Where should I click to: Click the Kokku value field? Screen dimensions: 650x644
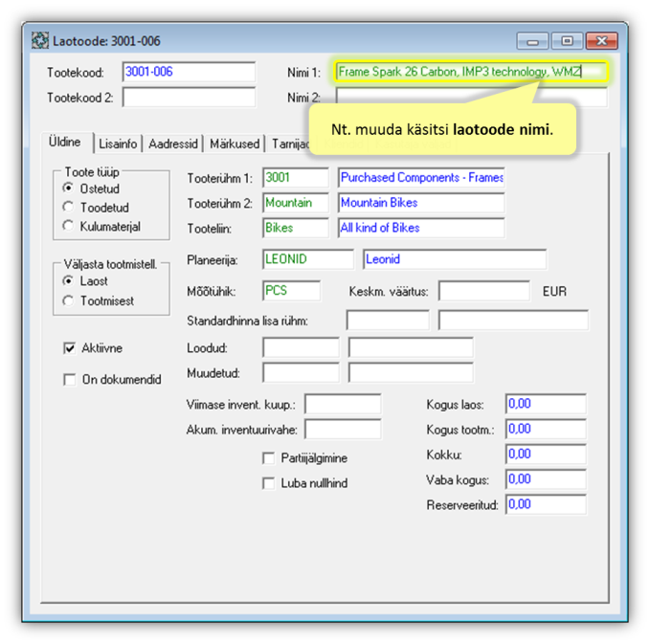(x=546, y=455)
